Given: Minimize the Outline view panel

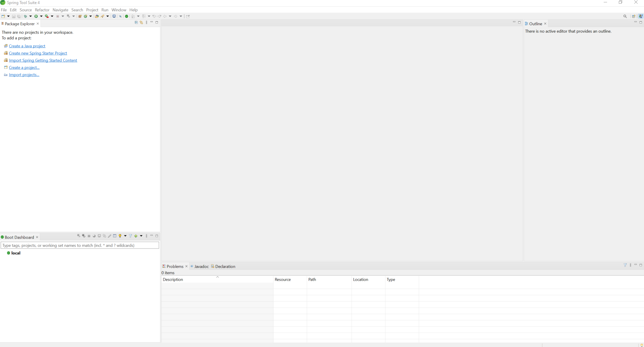Looking at the screenshot, I should click(x=636, y=22).
